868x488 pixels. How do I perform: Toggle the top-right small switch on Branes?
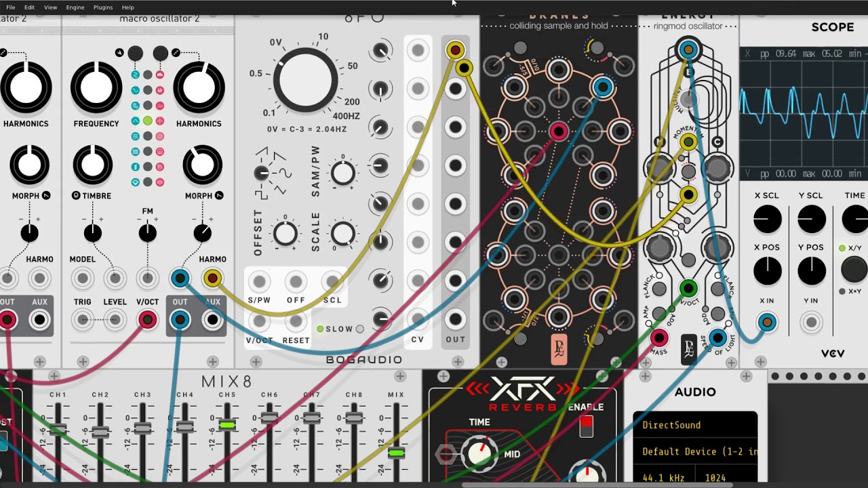pyautogui.click(x=596, y=47)
